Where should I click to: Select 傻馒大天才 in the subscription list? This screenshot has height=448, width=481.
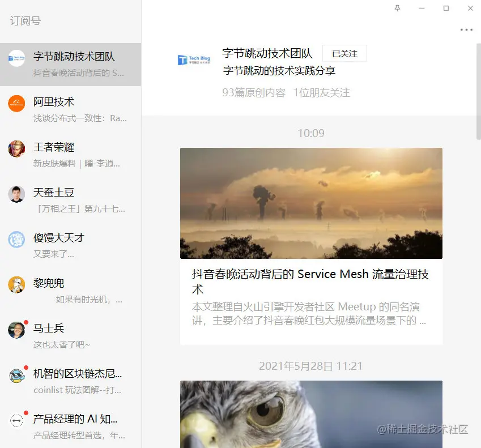[x=71, y=245]
